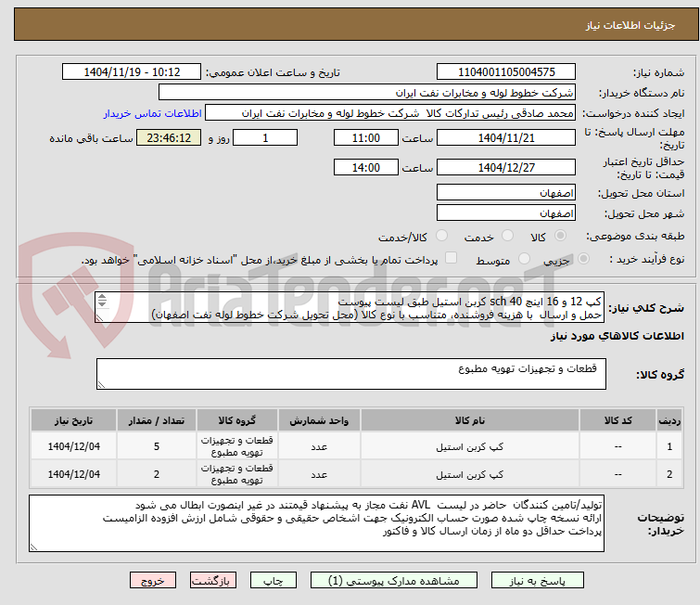Open 'اطلاعات تماس خریدار' link
Screen dimensions: 700x605
pos(153,113)
